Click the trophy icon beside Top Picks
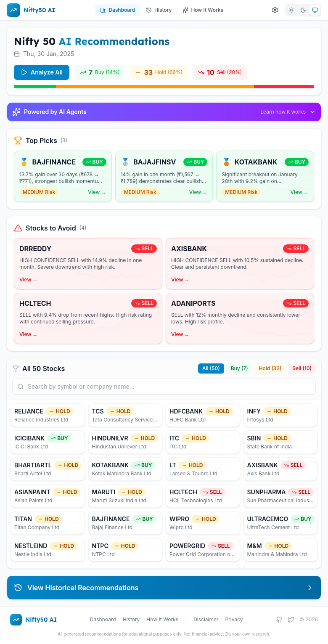 coord(18,140)
